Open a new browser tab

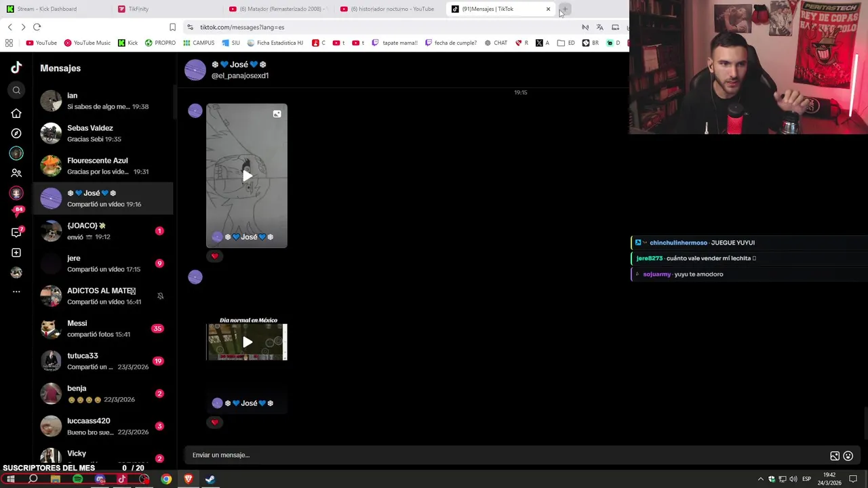pos(564,9)
